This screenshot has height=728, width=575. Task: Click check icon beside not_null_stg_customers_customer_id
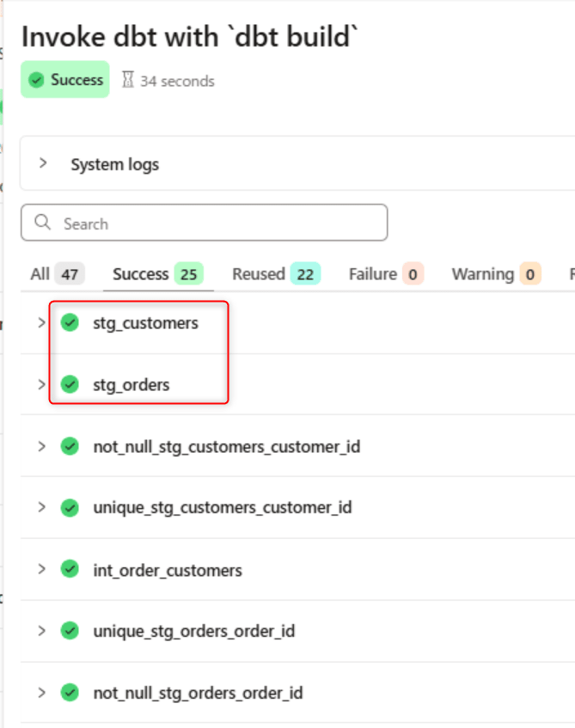pyautogui.click(x=70, y=446)
